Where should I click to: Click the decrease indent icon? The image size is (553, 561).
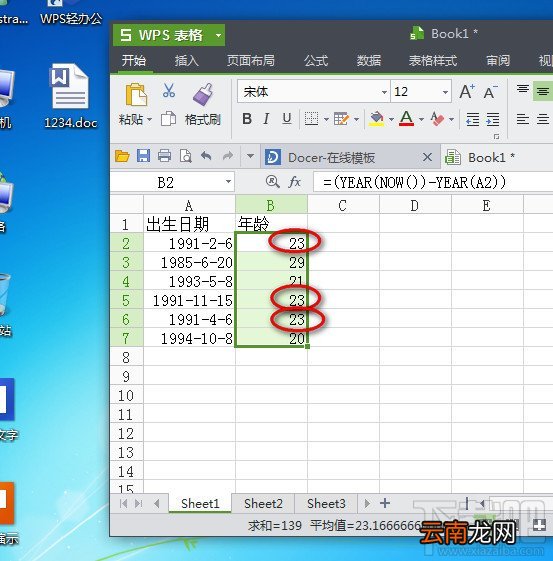[x=473, y=119]
